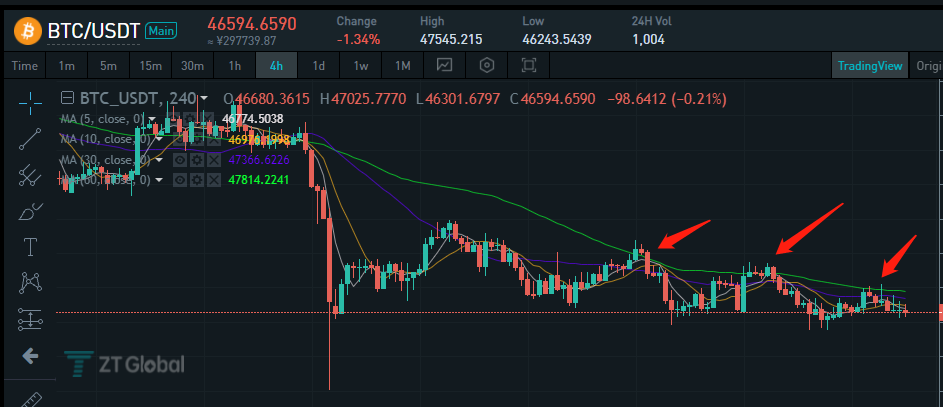Open settings gear for MA 30 indicator
Screen dimensions: 943x407
[196, 160]
